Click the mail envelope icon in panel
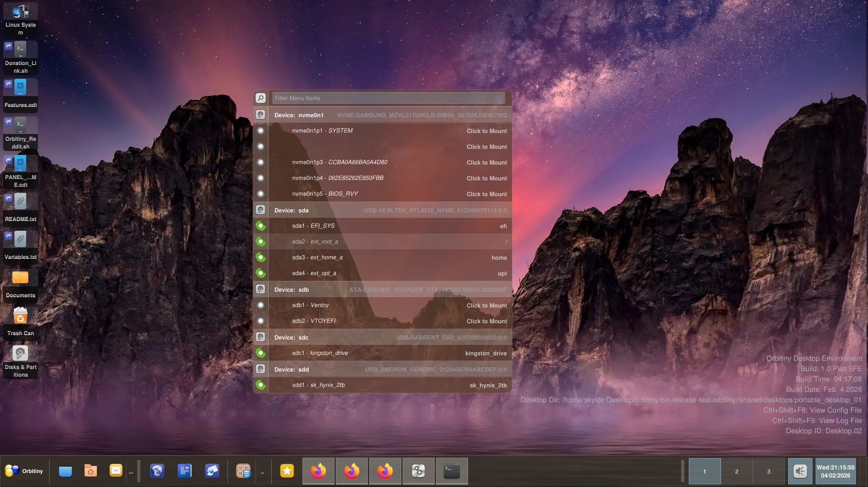 (x=116, y=471)
